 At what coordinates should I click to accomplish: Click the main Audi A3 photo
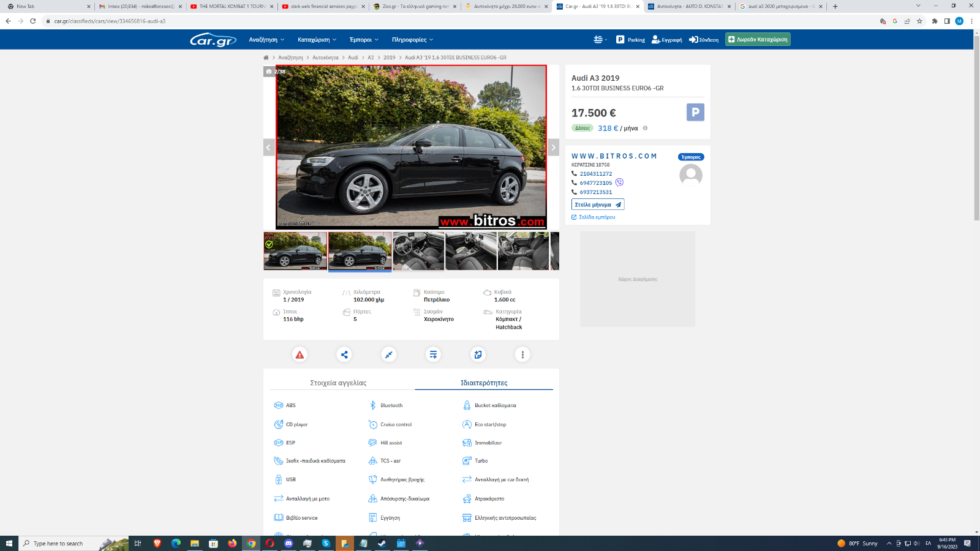(x=411, y=147)
